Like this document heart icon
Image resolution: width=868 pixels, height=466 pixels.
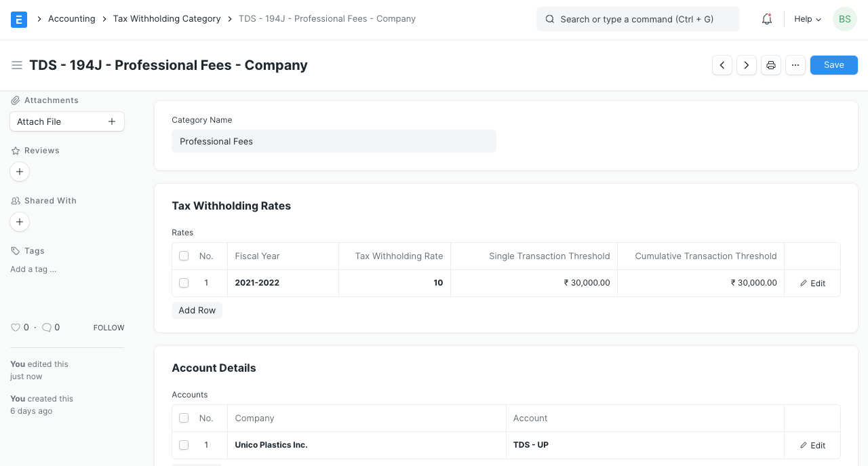16,328
